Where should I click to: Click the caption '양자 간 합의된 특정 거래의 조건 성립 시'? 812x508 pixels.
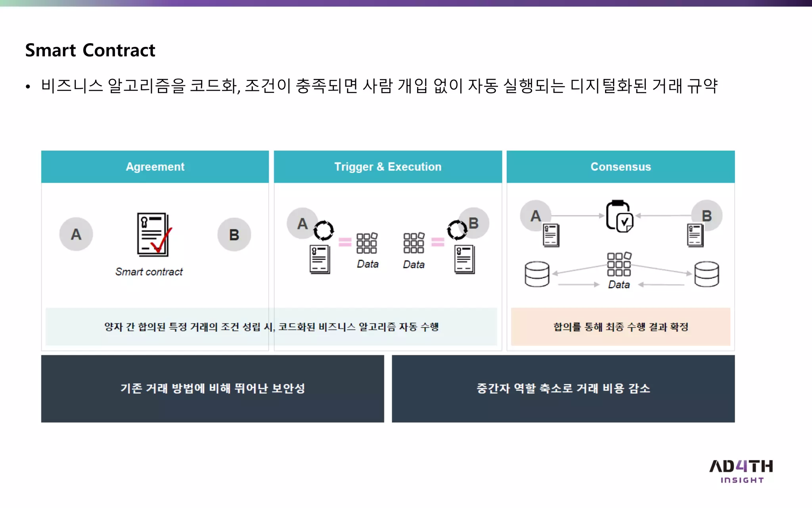coord(189,327)
